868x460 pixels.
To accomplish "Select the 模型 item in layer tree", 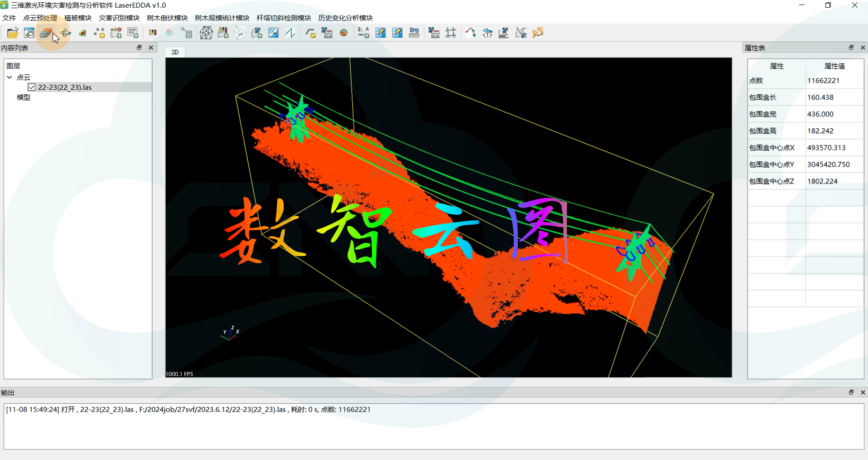I will (24, 97).
